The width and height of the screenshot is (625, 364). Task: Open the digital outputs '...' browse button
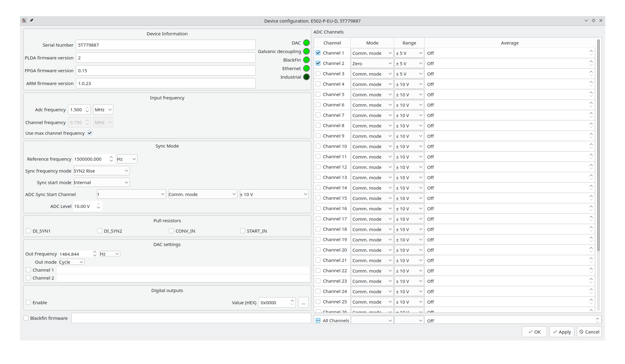click(303, 302)
